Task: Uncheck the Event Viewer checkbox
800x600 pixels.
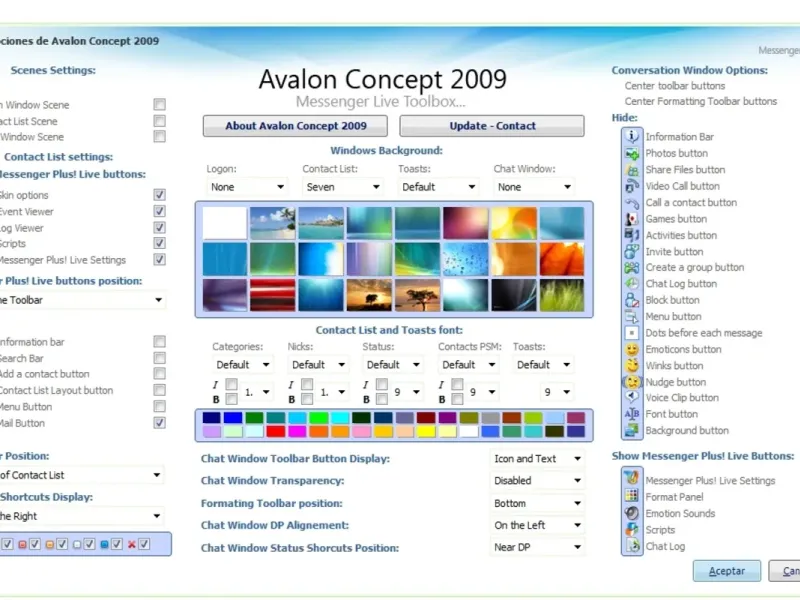Action: 159,211
